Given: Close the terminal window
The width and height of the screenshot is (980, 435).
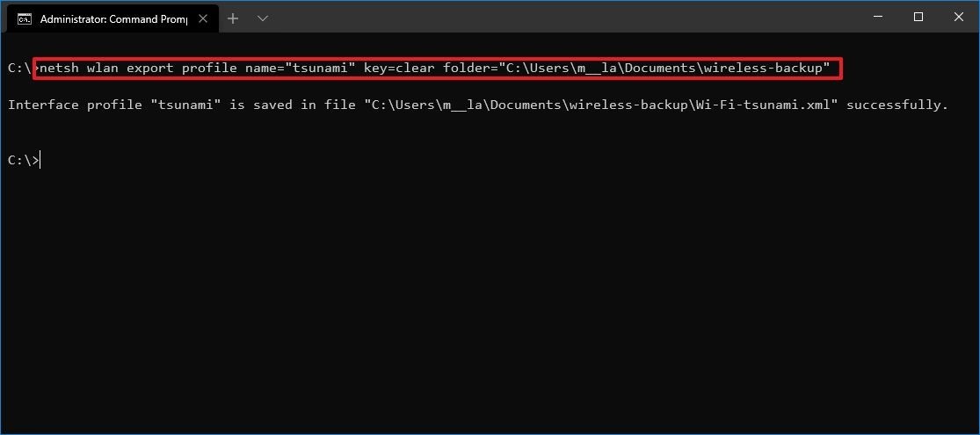Looking at the screenshot, I should pos(958,17).
